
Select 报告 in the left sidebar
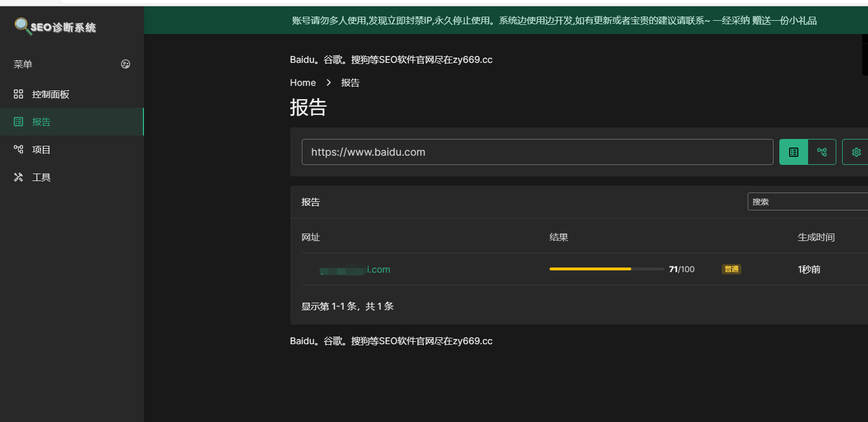point(41,122)
